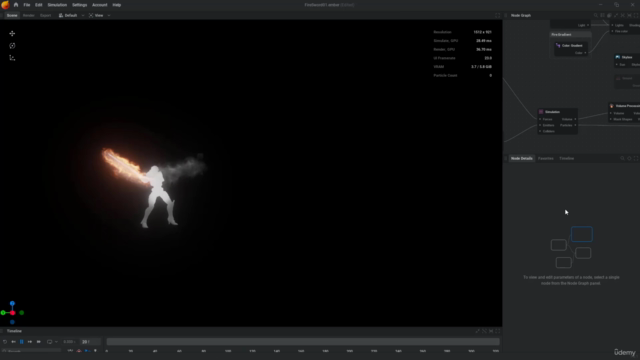
Task: Search in the Node Graph panel
Action: pos(596,16)
